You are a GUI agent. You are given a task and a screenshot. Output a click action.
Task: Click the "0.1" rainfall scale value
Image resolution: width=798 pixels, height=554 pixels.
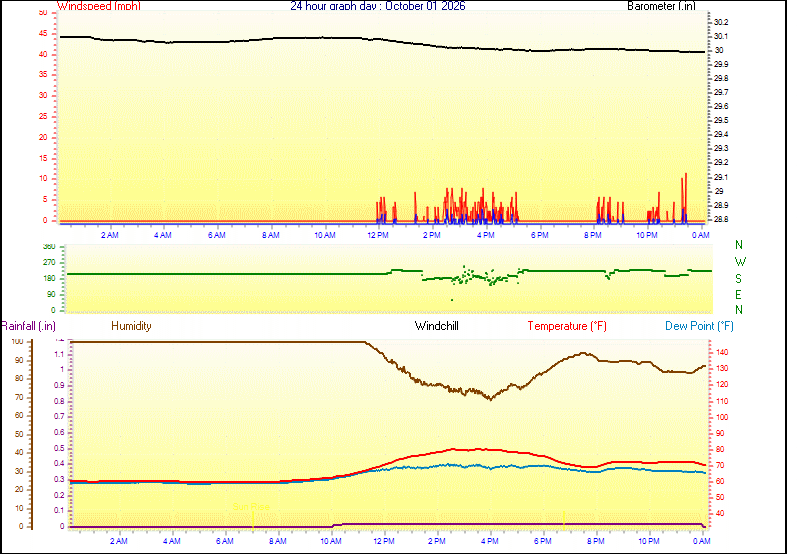point(60,511)
